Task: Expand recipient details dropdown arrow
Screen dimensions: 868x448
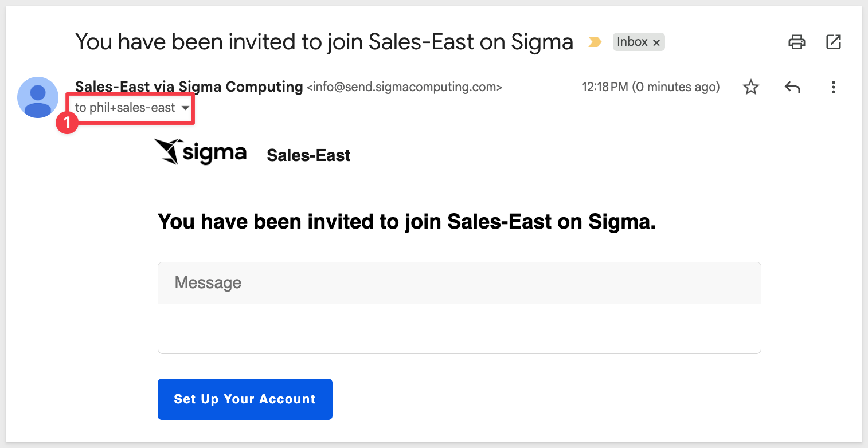Action: point(185,108)
